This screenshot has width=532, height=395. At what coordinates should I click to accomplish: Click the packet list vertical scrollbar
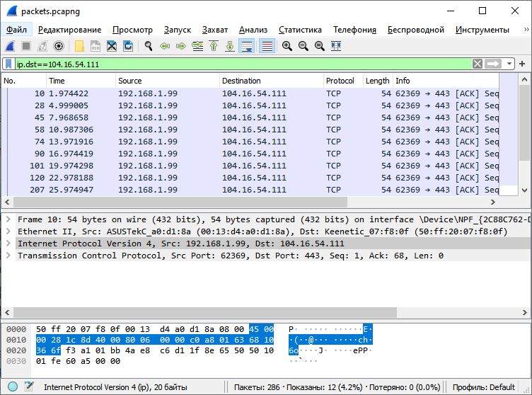pyautogui.click(x=524, y=134)
